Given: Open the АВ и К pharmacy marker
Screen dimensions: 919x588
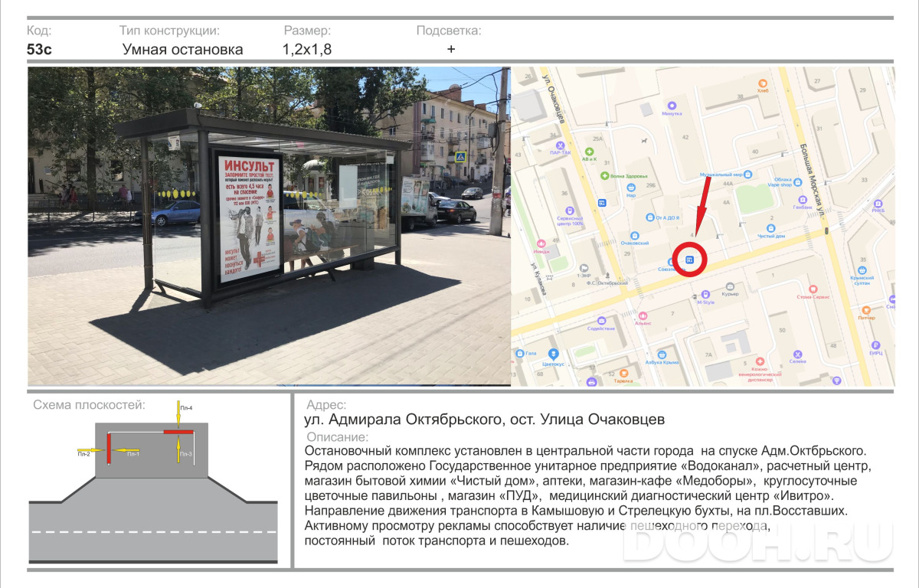Looking at the screenshot, I should pyautogui.click(x=589, y=152).
